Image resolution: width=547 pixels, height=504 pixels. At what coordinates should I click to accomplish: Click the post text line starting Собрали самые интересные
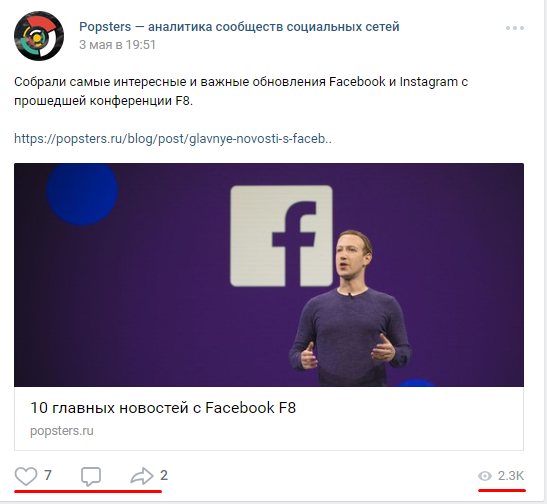[241, 82]
